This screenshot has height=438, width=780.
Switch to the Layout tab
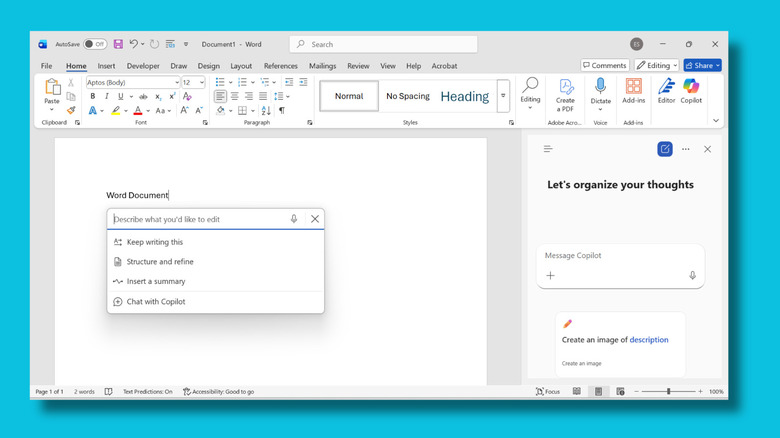click(241, 66)
